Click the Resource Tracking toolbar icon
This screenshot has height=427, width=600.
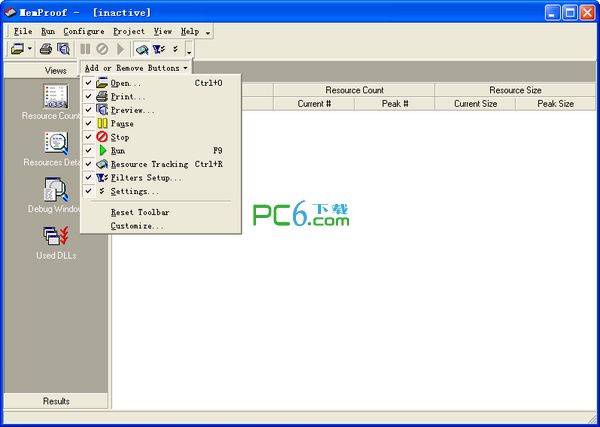point(142,49)
